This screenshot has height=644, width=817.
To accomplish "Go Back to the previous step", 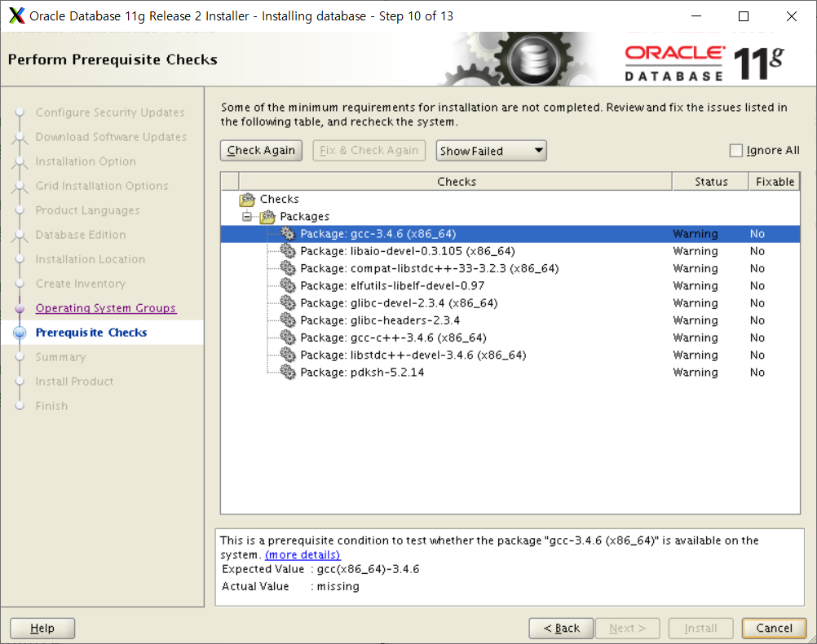I will pos(561,628).
